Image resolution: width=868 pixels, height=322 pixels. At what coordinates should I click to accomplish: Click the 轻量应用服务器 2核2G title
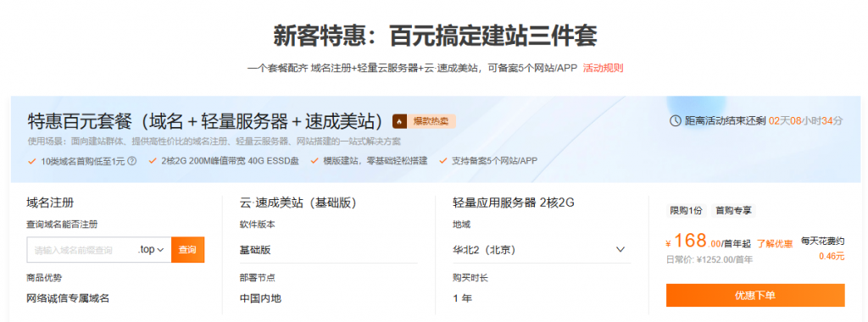point(513,203)
